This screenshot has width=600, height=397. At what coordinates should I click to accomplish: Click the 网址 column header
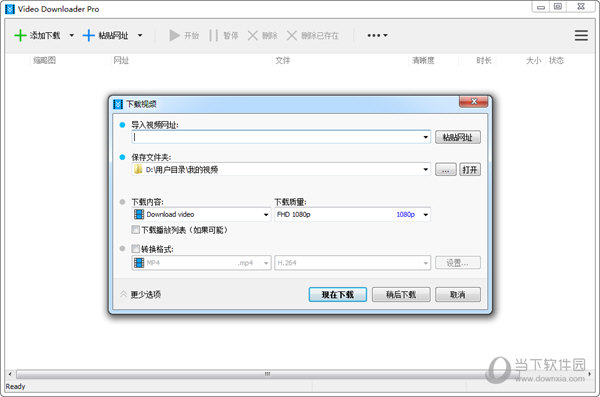point(121,60)
